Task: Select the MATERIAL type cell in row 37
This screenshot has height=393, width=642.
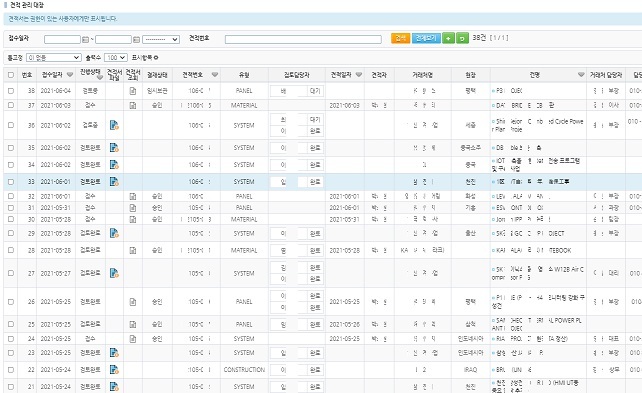Action: (244, 105)
